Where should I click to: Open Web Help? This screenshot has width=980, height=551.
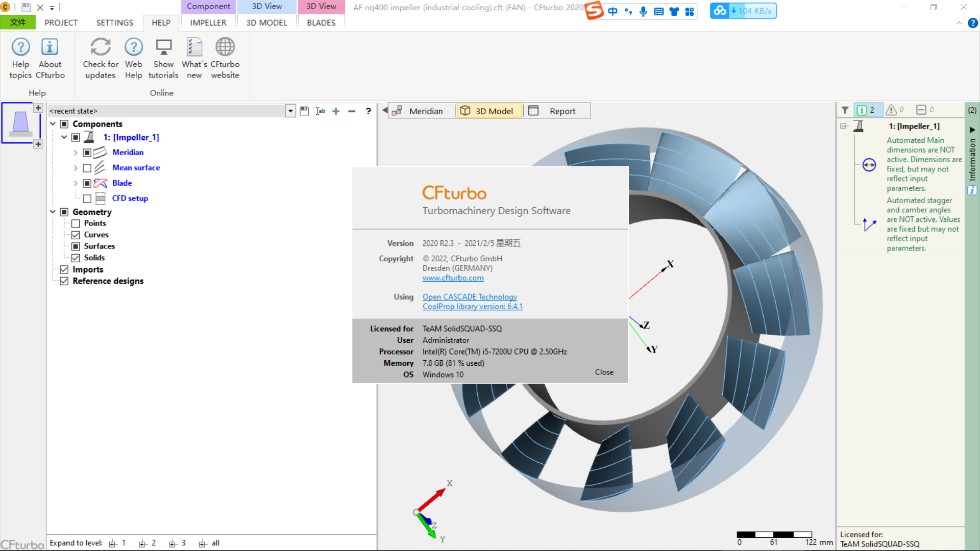(x=133, y=58)
